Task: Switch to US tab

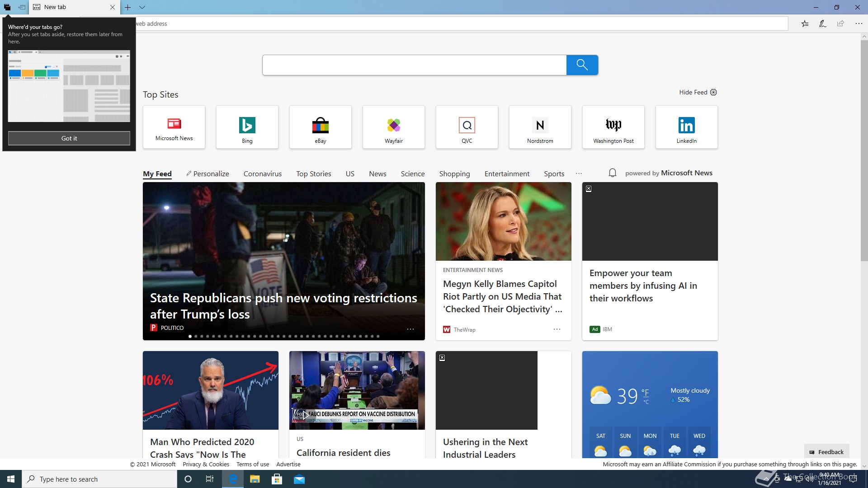Action: tap(350, 174)
